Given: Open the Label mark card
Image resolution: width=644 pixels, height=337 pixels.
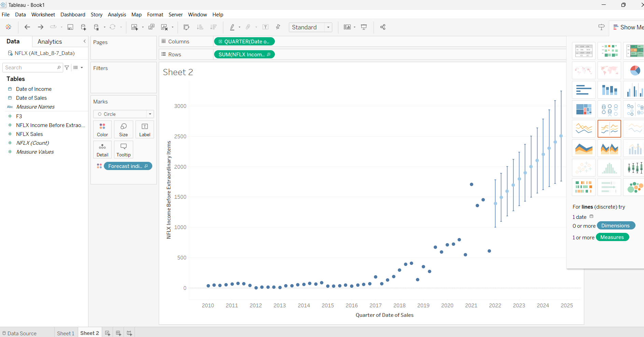Looking at the screenshot, I should coord(145,129).
